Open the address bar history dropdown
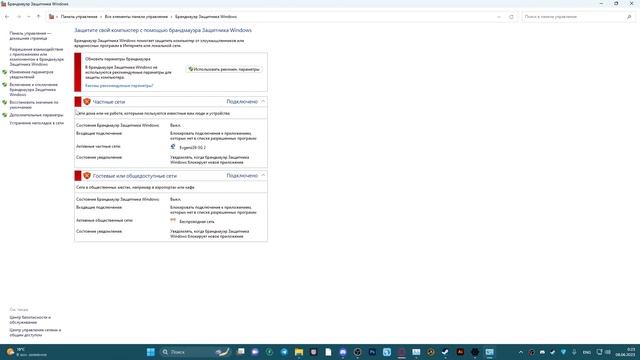This screenshot has height=360, width=640. [499, 17]
